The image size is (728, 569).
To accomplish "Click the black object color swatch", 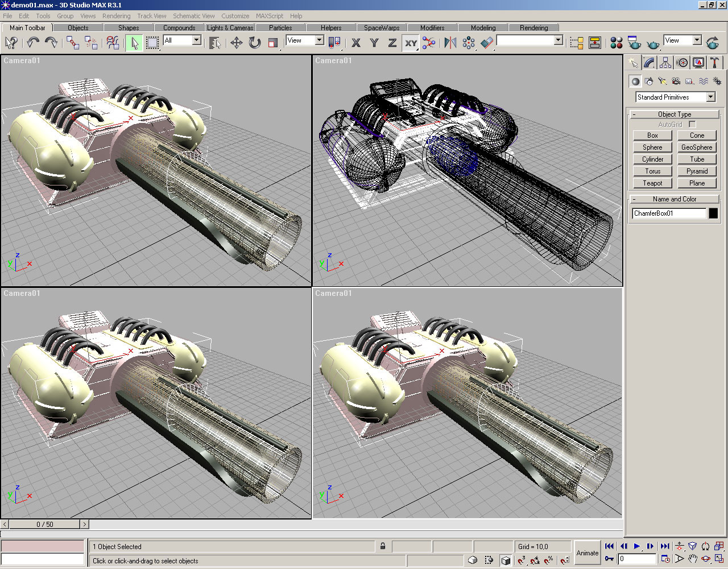I will (x=713, y=213).
